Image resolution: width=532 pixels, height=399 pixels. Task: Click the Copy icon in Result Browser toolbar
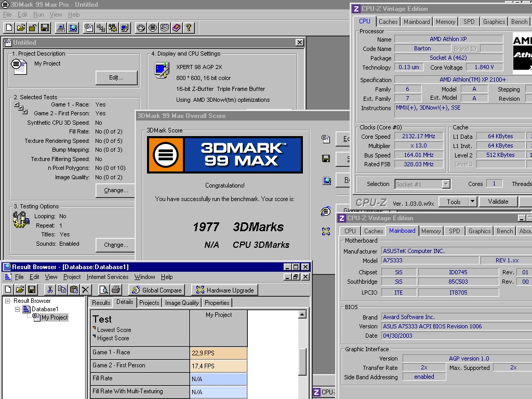click(62, 290)
